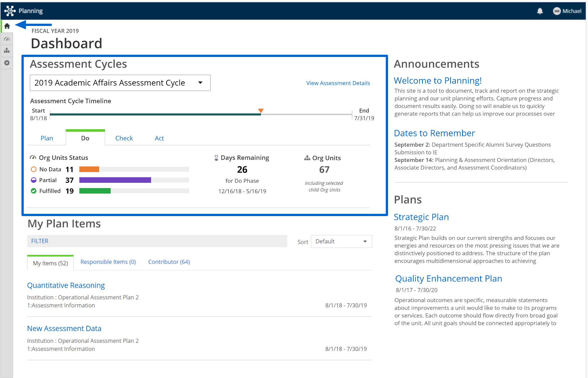Select the Home icon in the sidebar
Viewport: 588px width, 378px height.
(x=7, y=26)
